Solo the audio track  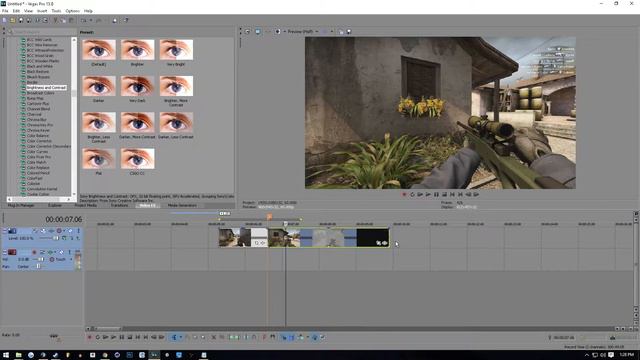click(69, 252)
